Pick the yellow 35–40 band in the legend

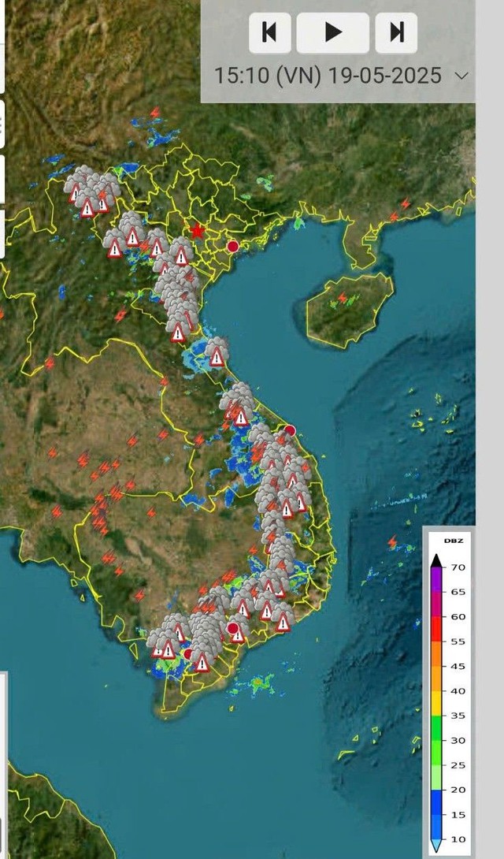436,704
